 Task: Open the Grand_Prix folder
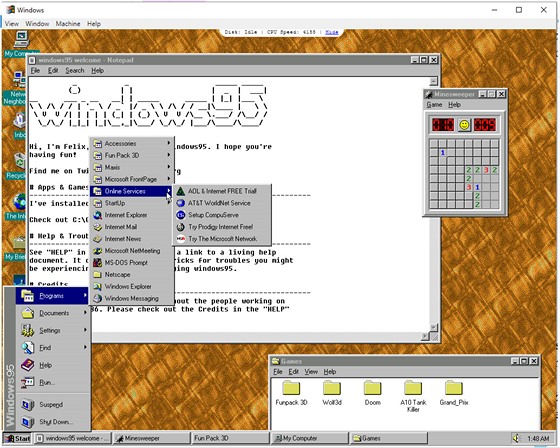point(454,393)
